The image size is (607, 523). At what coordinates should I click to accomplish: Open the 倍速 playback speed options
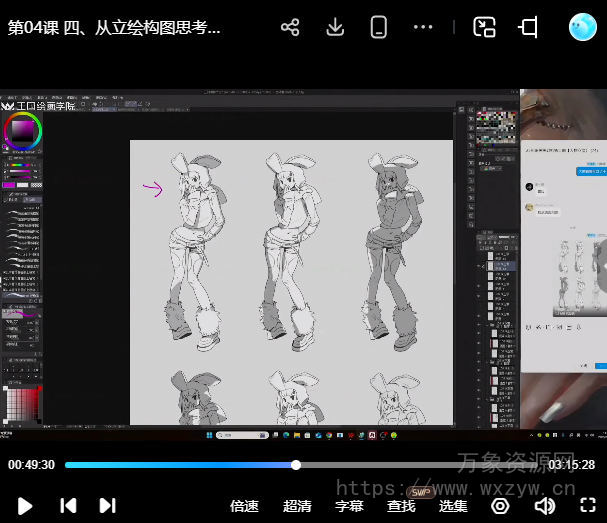[244, 506]
